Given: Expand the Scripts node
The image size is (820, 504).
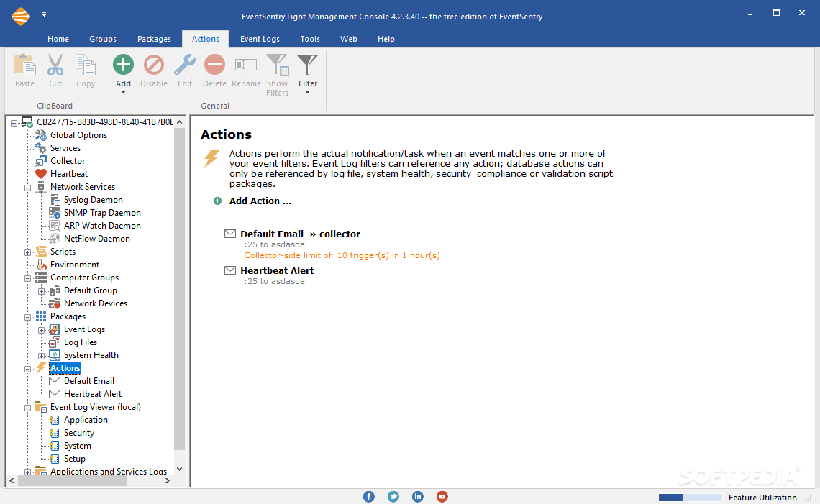Looking at the screenshot, I should coord(28,252).
